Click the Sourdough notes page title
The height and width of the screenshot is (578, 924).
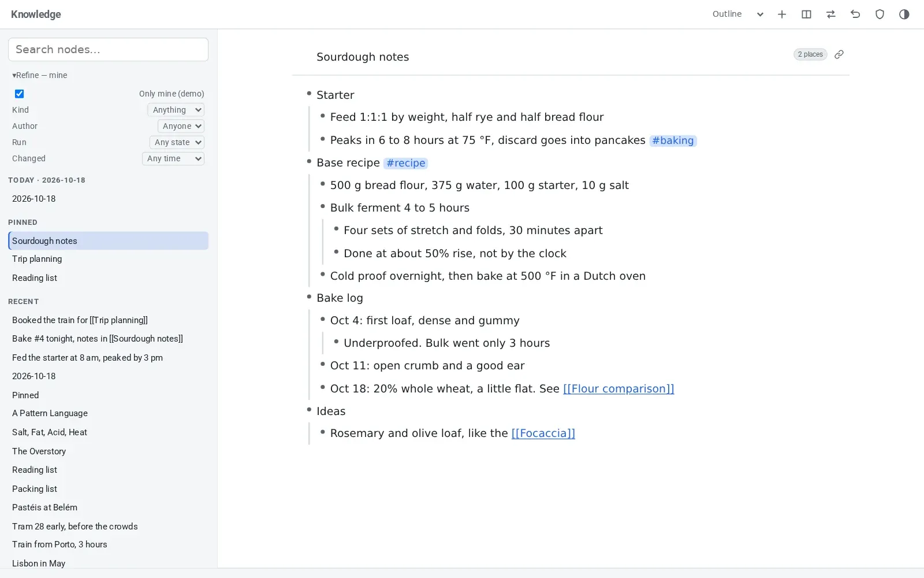tap(363, 57)
